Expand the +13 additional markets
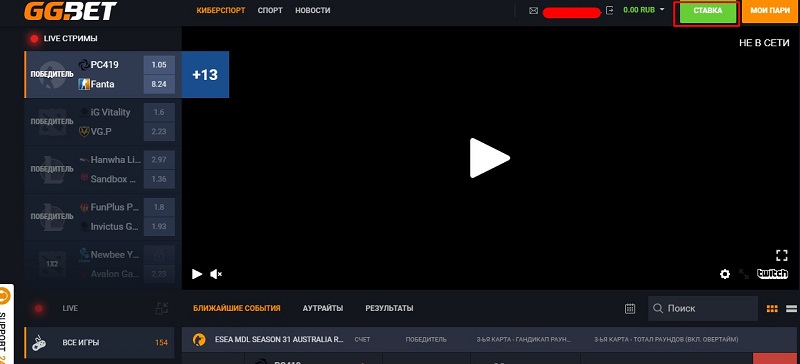The height and width of the screenshot is (364, 800). [x=205, y=75]
